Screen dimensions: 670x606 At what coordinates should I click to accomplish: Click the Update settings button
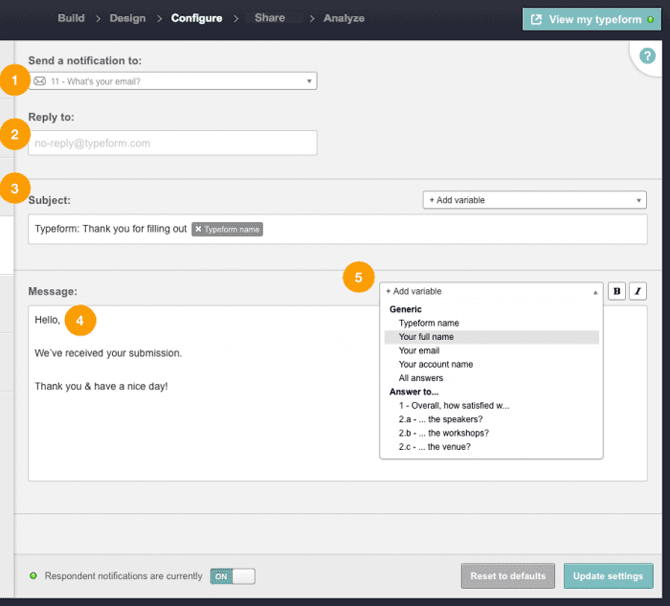point(608,576)
